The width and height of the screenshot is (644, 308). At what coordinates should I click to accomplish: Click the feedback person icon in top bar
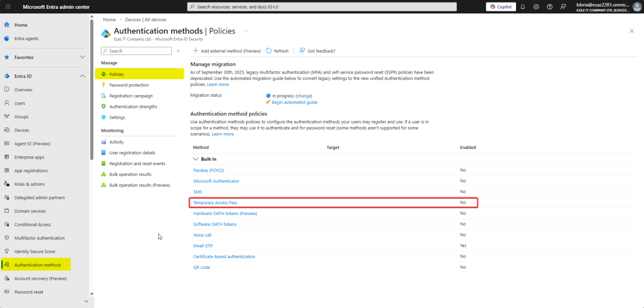coord(563,7)
